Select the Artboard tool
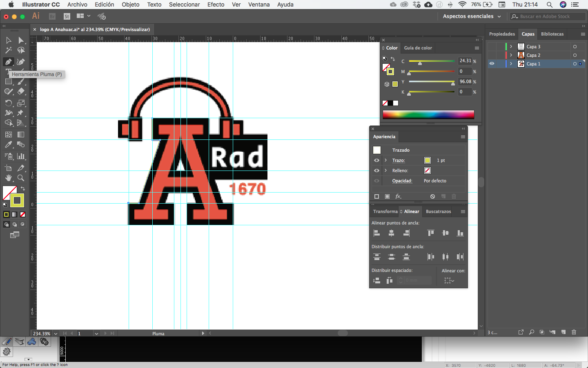This screenshot has width=588, height=368. point(8,168)
